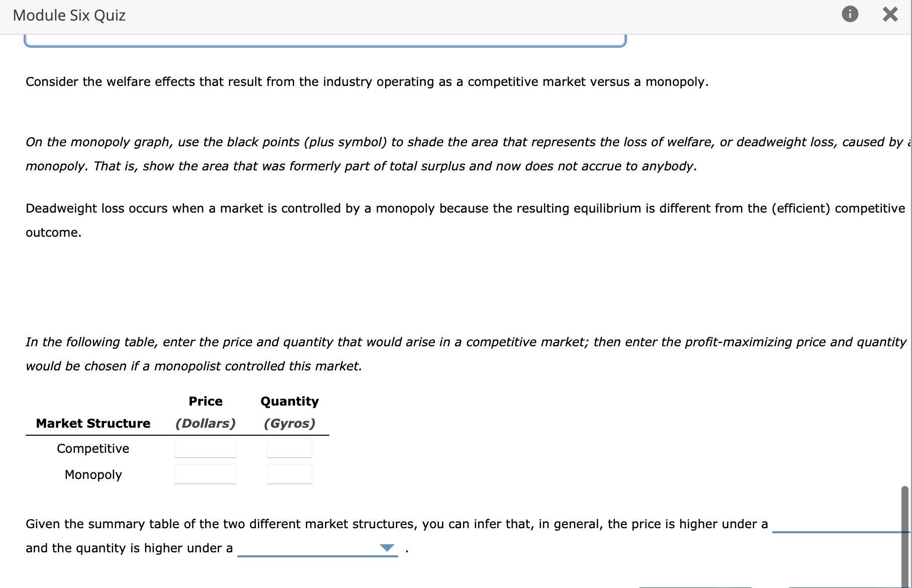Select the Monopoly row label
Viewport: 912px width, 588px height.
tap(93, 474)
